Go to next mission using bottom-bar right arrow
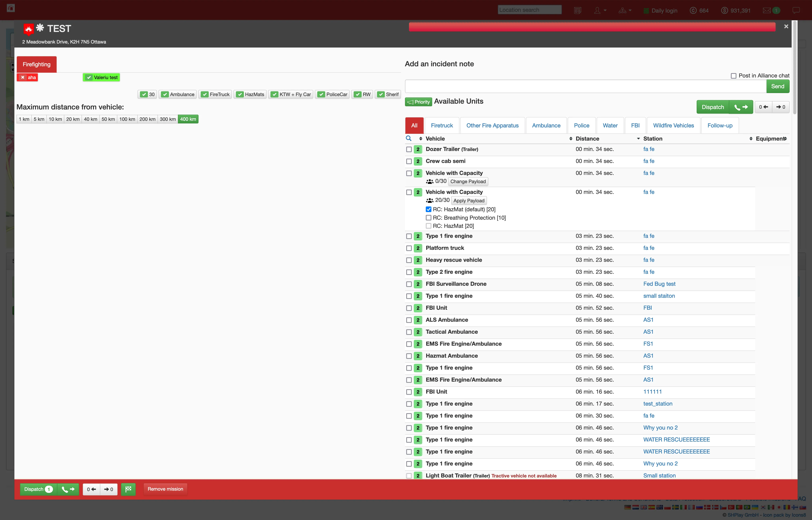The height and width of the screenshot is (520, 812). (109, 489)
